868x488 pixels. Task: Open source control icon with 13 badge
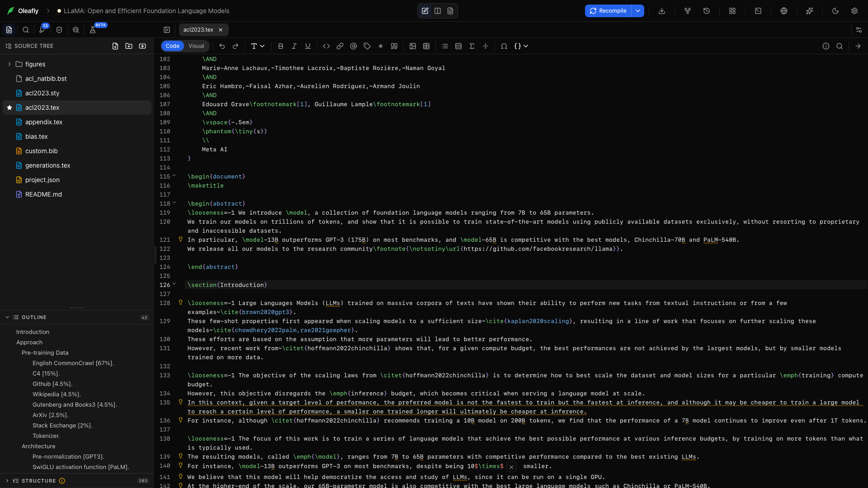click(x=42, y=30)
